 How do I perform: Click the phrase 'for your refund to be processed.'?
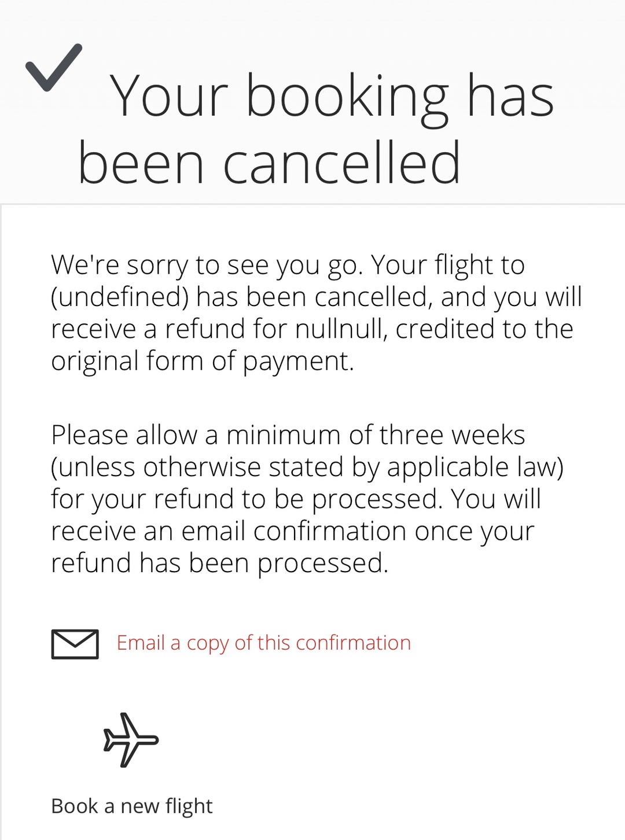coord(247,499)
